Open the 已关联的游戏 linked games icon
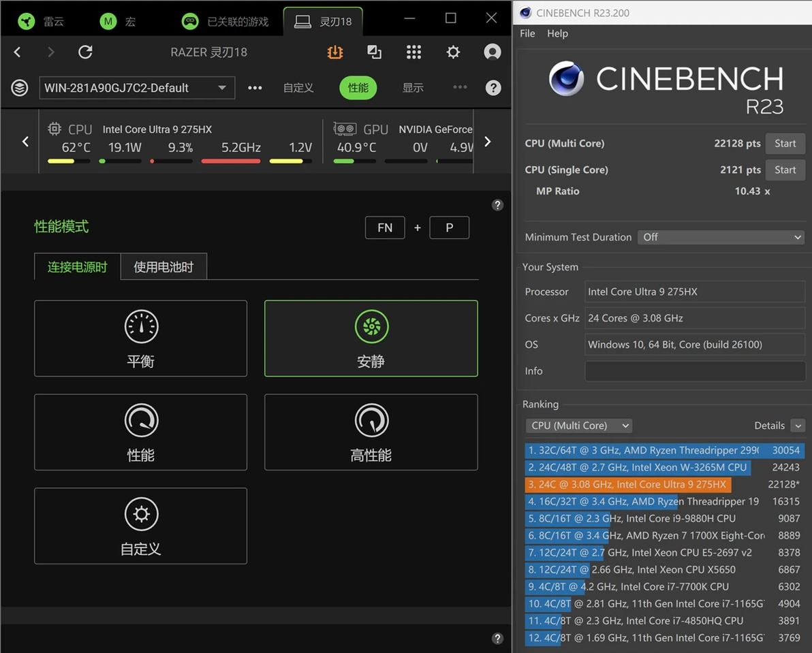812x653 pixels. [190, 21]
